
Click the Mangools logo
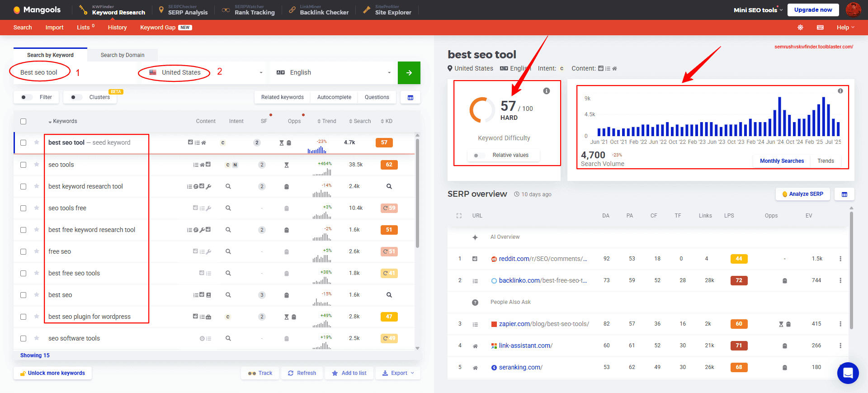(37, 9)
